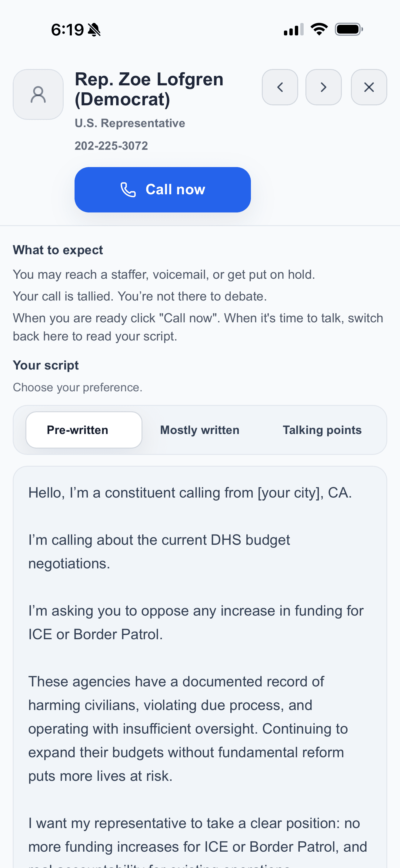Tap the Wi-Fi status icon
This screenshot has width=400, height=868.
(318, 29)
